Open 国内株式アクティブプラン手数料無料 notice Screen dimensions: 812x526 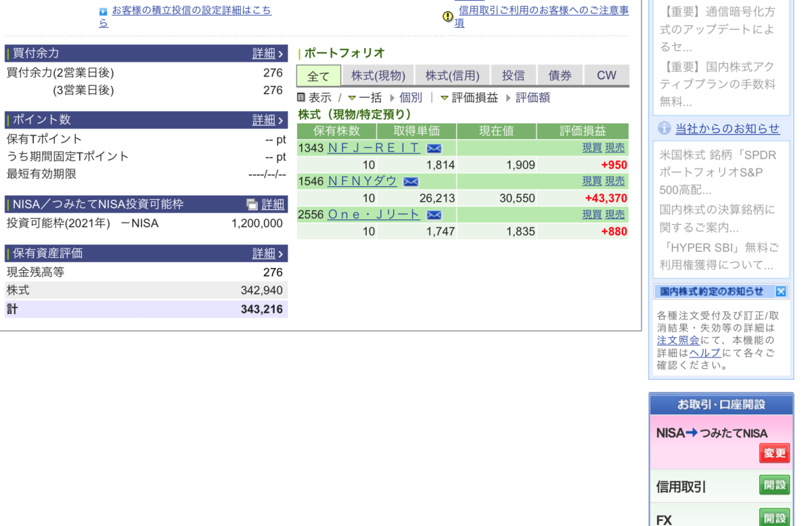tap(718, 85)
